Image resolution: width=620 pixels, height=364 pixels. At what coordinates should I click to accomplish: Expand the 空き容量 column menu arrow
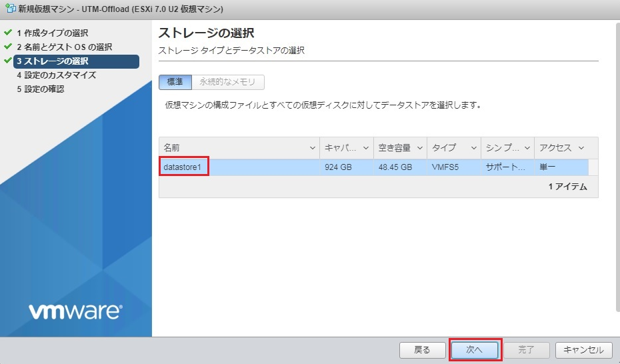click(x=420, y=148)
